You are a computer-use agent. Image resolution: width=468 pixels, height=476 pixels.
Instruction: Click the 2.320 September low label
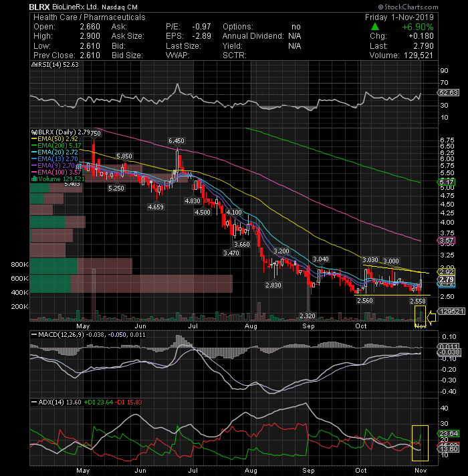(x=308, y=316)
